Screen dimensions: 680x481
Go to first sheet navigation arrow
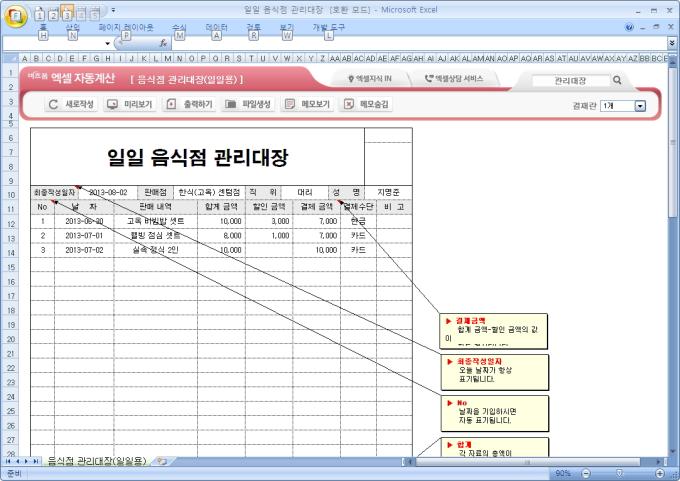pyautogui.click(x=8, y=461)
